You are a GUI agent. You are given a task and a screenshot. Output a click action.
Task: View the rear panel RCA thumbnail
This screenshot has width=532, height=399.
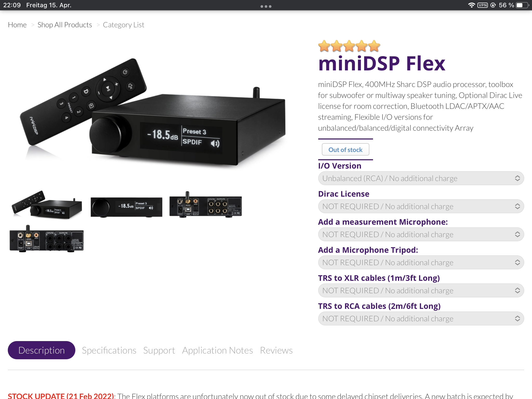(x=205, y=205)
